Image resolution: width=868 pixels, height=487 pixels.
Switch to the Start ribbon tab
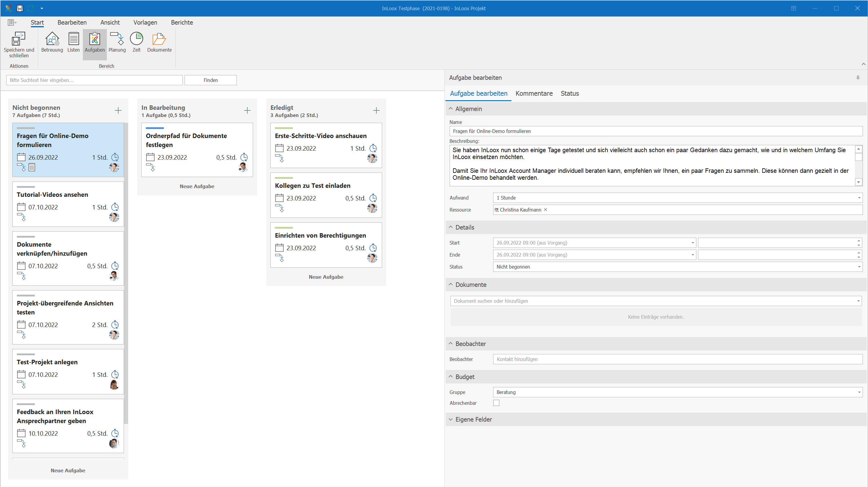click(x=37, y=23)
